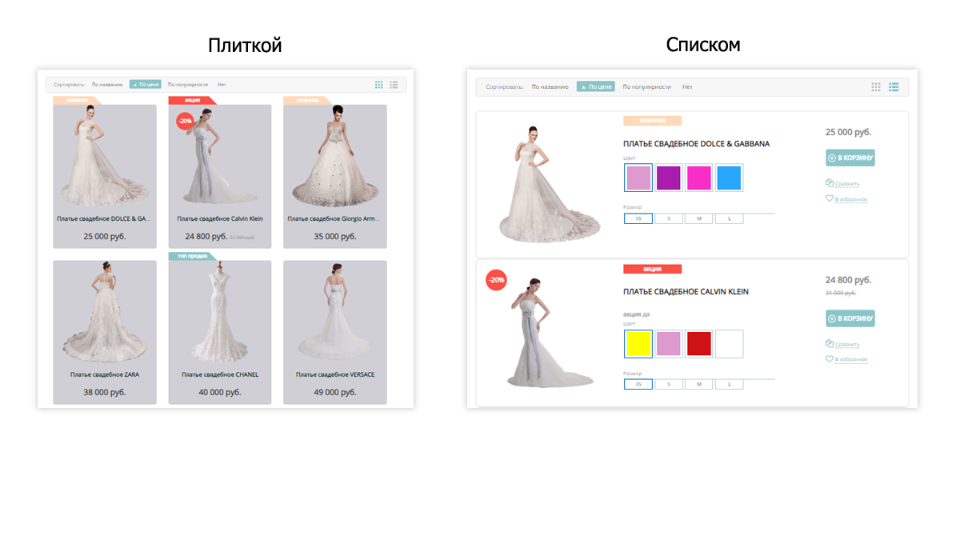Select 'Нет' sorting in tile panel
Screen dimensions: 960x560
point(222,84)
